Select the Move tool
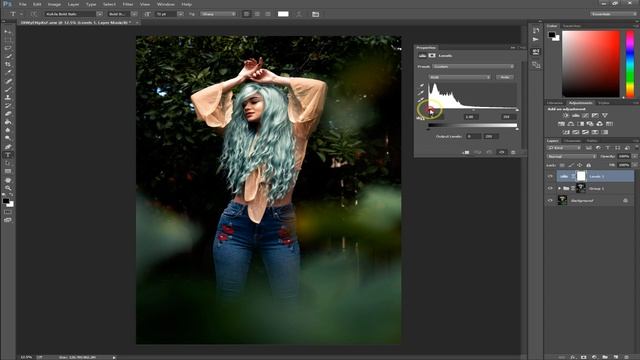Screen dimensions: 640x360 (8, 31)
